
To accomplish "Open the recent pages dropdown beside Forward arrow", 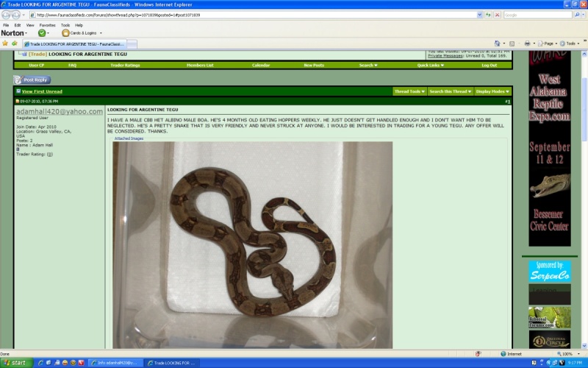I will point(24,15).
